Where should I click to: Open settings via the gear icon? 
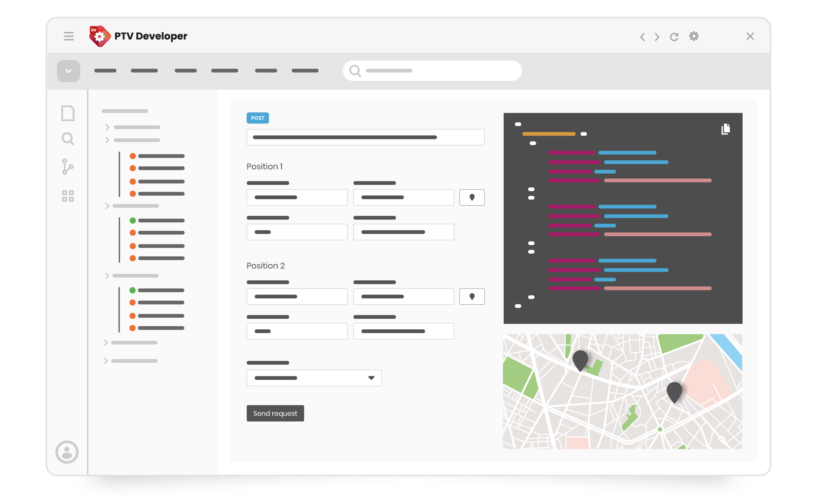pos(694,36)
